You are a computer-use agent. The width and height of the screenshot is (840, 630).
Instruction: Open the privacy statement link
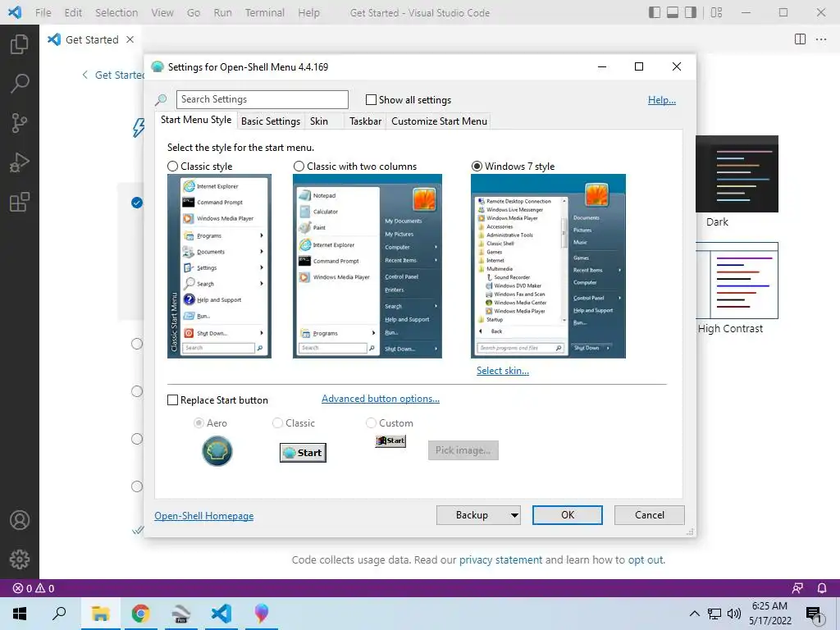coord(501,559)
